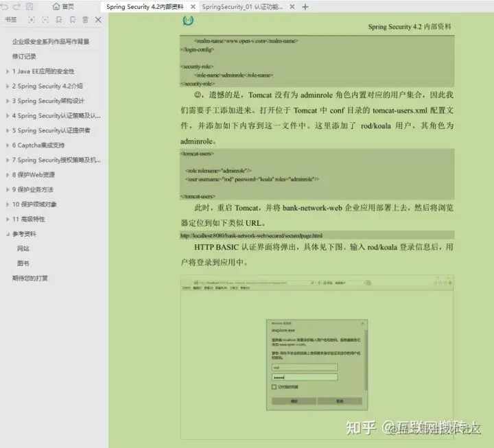Jump to bookmark 9 保护业务方法

tap(33, 189)
